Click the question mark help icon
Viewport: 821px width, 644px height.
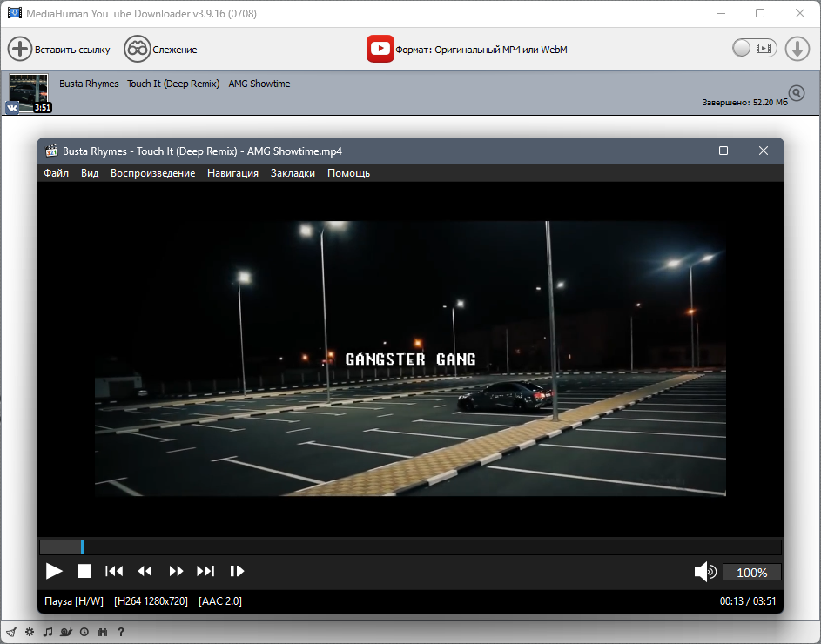coord(121,632)
